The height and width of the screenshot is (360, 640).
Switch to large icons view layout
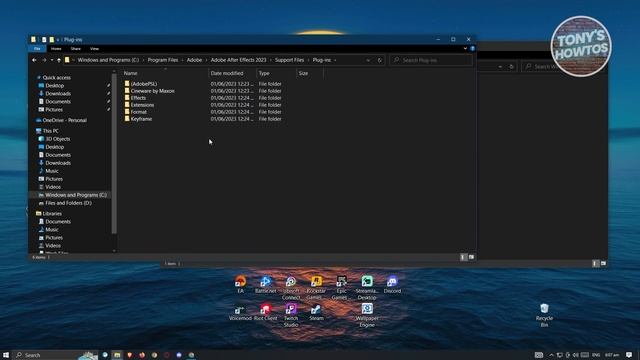[x=471, y=257]
